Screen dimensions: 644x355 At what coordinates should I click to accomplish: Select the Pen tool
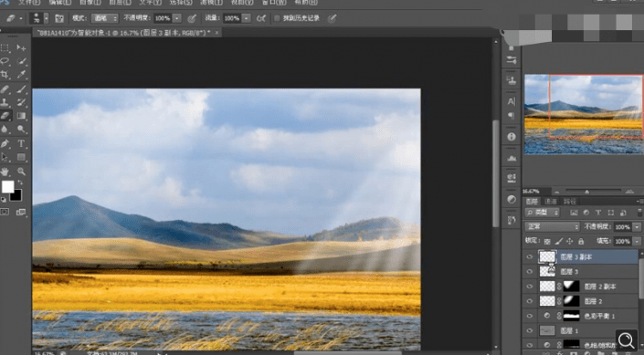pyautogui.click(x=5, y=143)
